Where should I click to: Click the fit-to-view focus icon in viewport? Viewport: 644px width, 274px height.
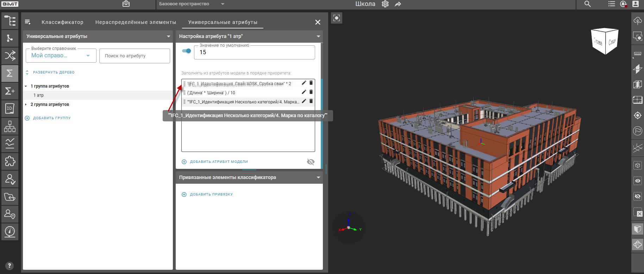337,18
